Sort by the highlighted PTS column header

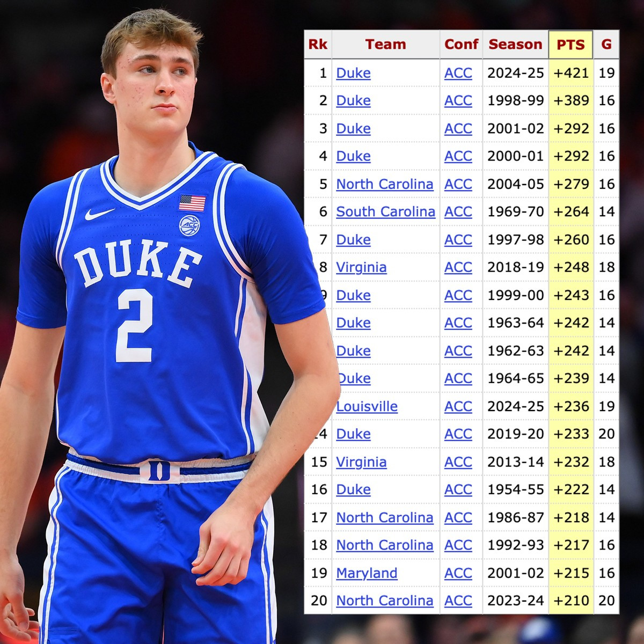570,45
